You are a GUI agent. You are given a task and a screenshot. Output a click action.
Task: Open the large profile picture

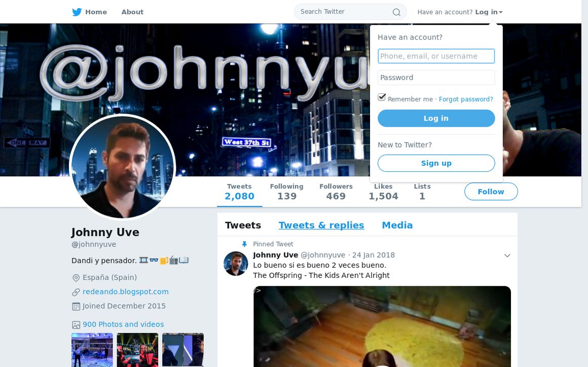[122, 167]
